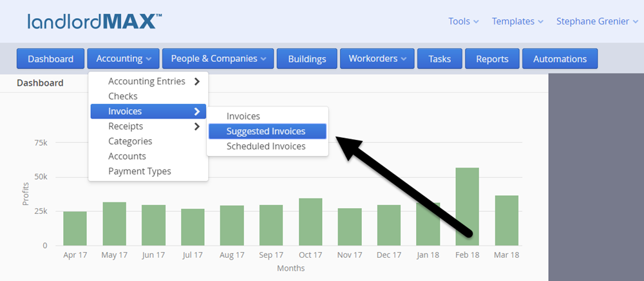
Task: Choose Scheduled Invoices in the submenu
Action: point(267,146)
